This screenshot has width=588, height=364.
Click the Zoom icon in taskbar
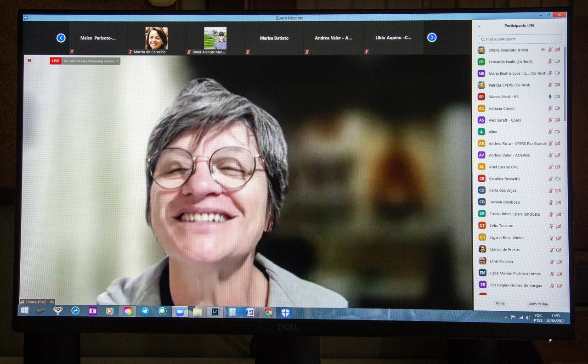click(x=180, y=312)
